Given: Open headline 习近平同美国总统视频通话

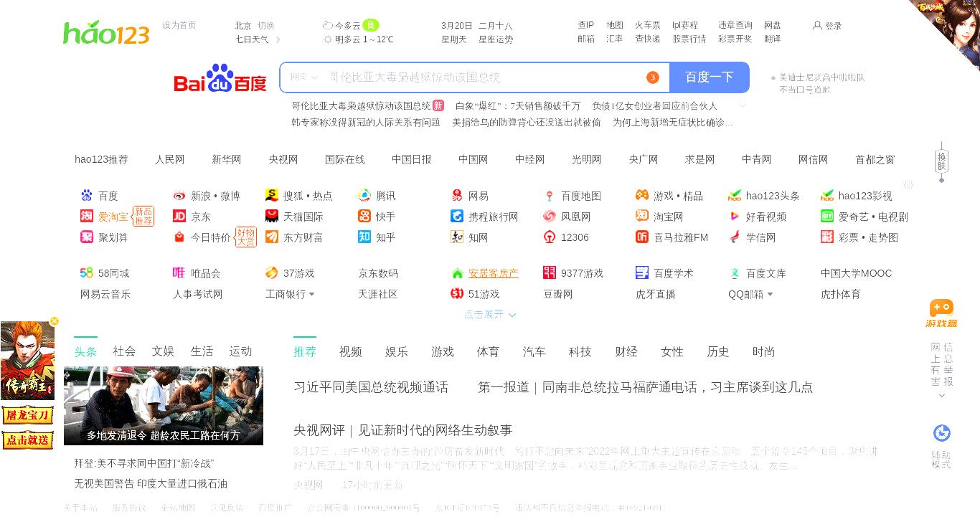Looking at the screenshot, I should coord(371,387).
